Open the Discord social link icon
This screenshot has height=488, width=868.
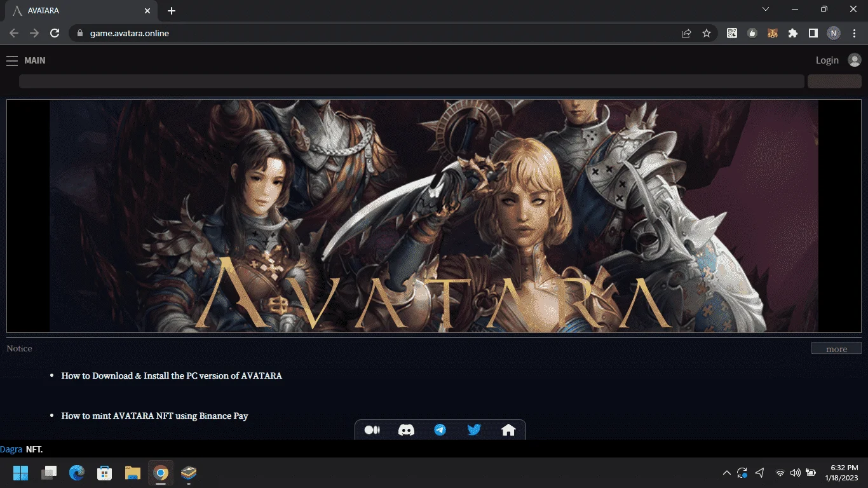click(406, 430)
